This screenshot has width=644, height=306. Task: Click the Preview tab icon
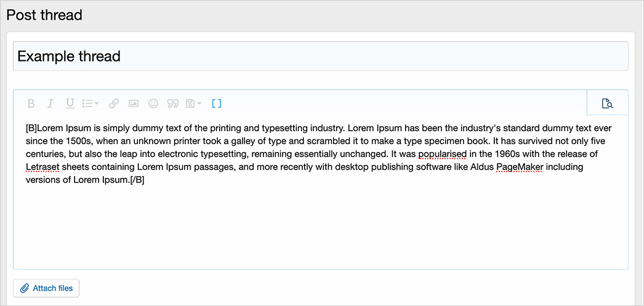click(607, 103)
